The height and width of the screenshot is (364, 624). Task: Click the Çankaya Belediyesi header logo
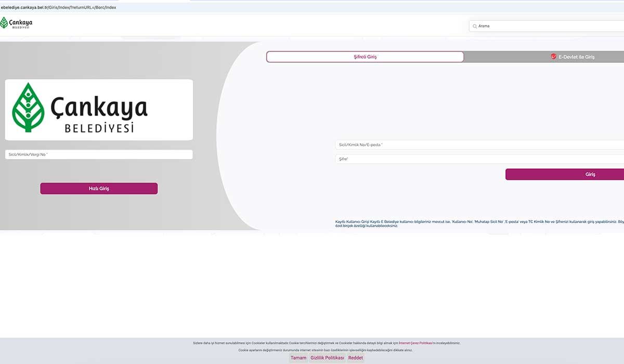click(16, 23)
